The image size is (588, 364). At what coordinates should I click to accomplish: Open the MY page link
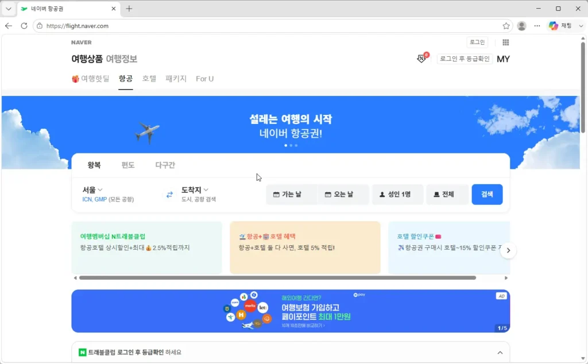[503, 59]
